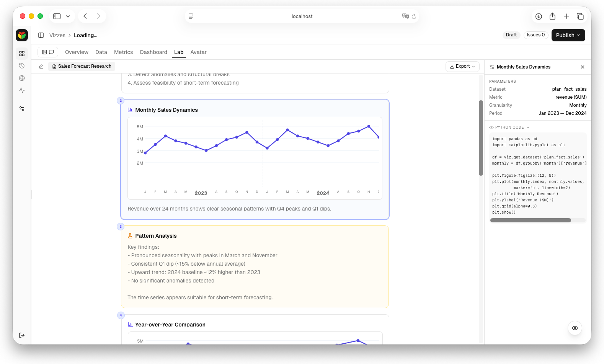Open the Publish dropdown menu
Image resolution: width=604 pixels, height=364 pixels.
coord(568,35)
